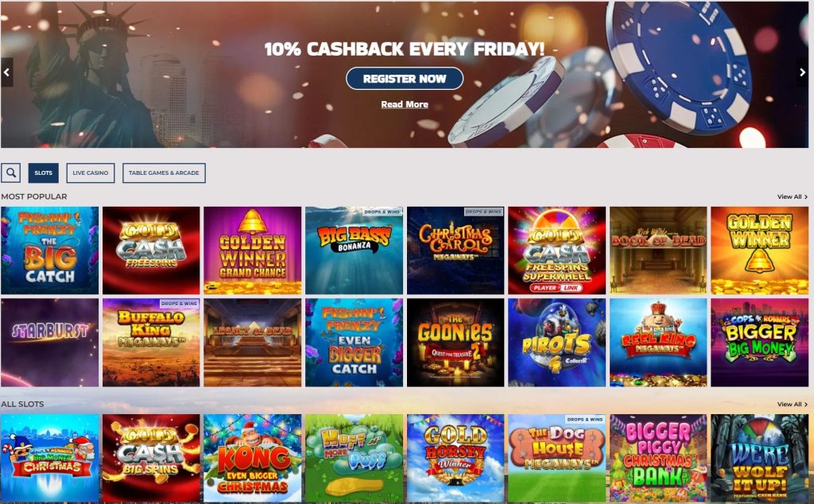The height and width of the screenshot is (504, 814).
Task: View all in All Slots section
Action: 793,404
